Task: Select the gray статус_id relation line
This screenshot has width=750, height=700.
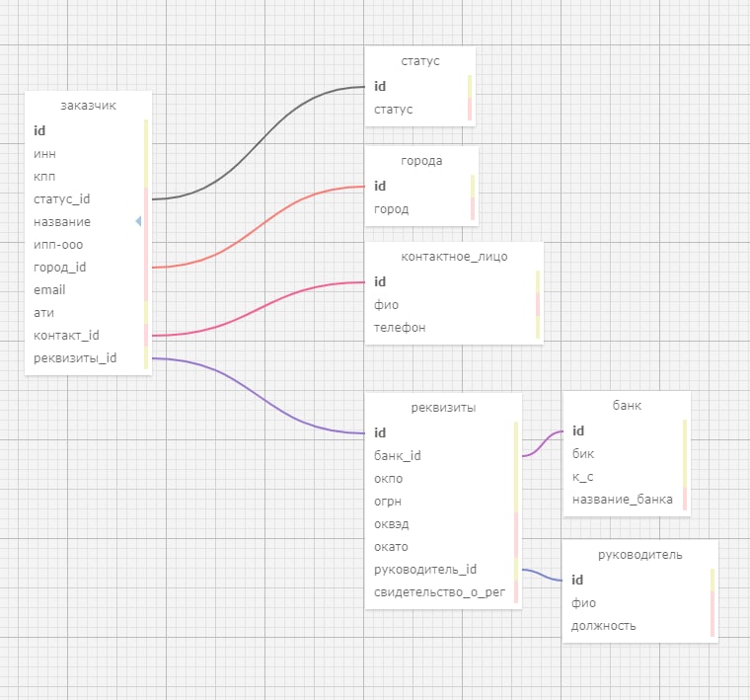Action: (x=259, y=142)
